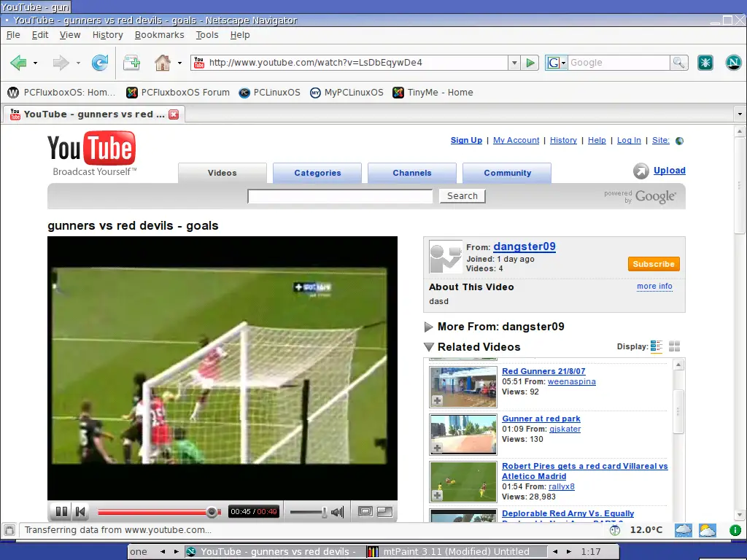Go back with the green back arrow
Viewport: 747px width, 560px height.
(18, 63)
